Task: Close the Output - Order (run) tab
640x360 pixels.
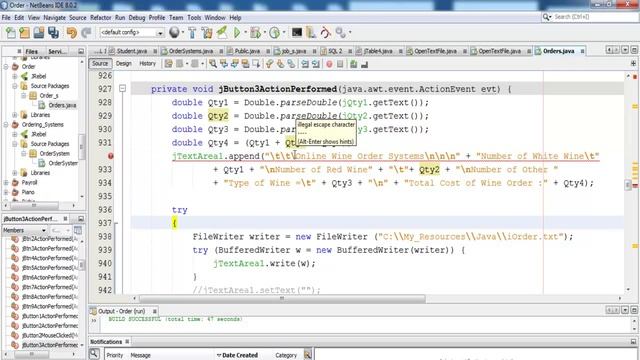Action: click(x=155, y=311)
